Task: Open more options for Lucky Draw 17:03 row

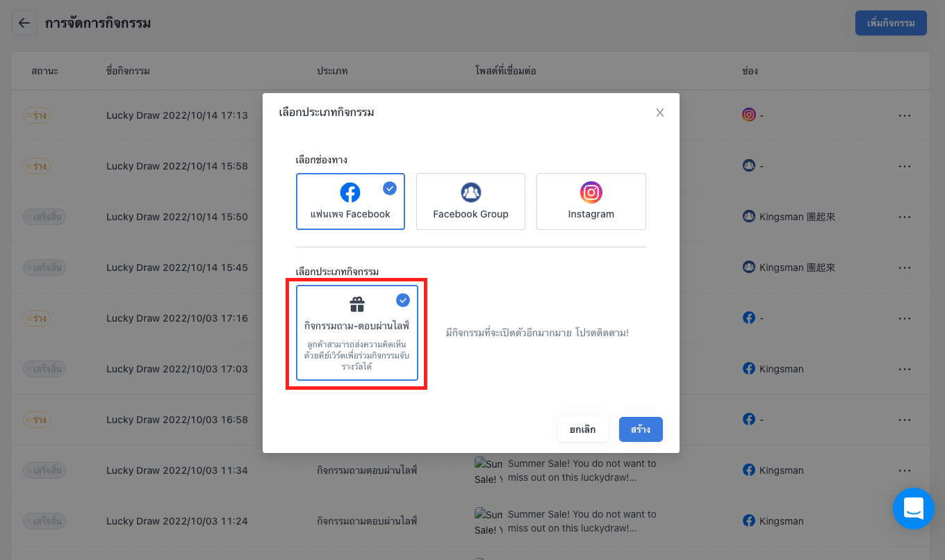Action: 904,369
